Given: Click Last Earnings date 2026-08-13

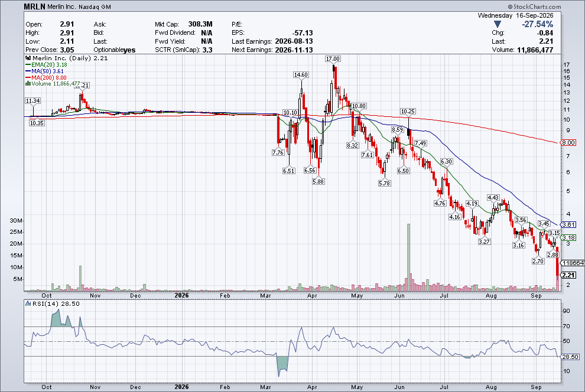Looking at the screenshot, I should [294, 41].
